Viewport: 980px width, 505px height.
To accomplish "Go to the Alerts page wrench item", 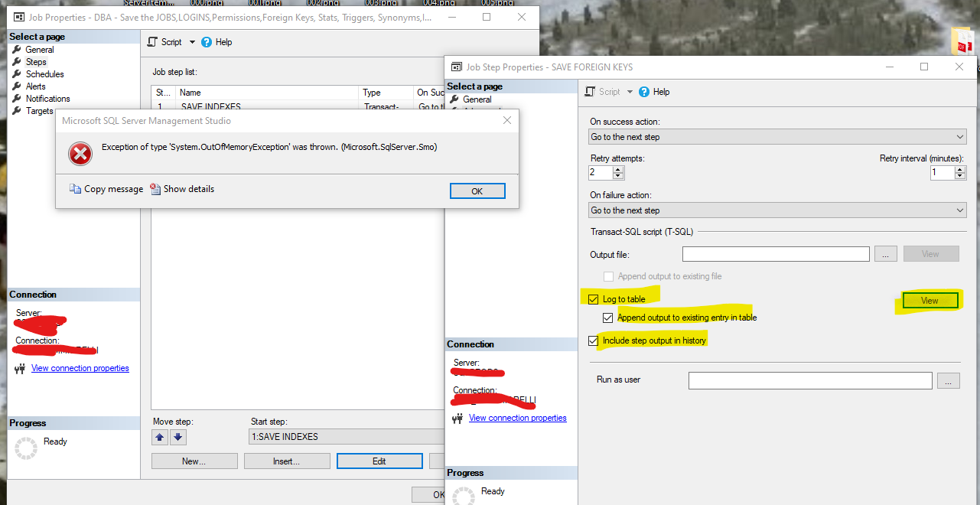I will tap(35, 86).
